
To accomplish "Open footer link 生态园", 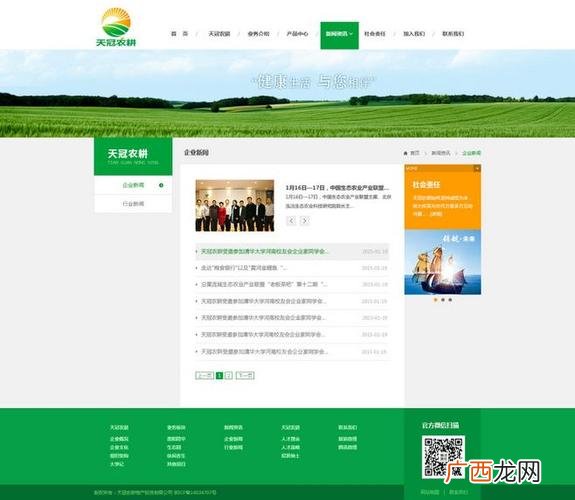I will click(174, 448).
